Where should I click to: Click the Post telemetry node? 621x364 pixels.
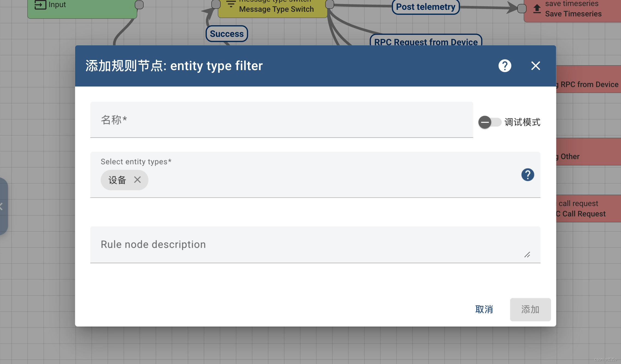click(425, 7)
